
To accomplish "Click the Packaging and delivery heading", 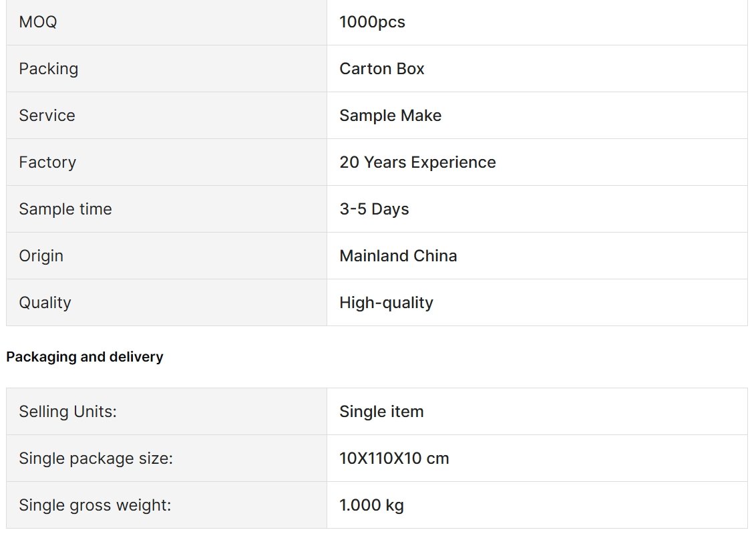I will point(84,357).
